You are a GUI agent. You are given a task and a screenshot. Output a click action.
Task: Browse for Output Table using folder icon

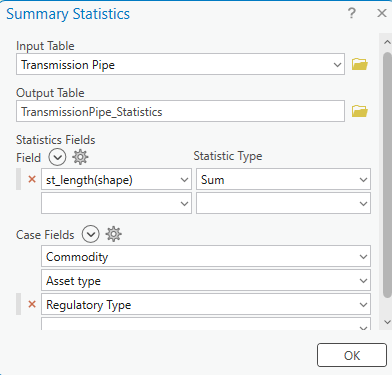coord(360,111)
